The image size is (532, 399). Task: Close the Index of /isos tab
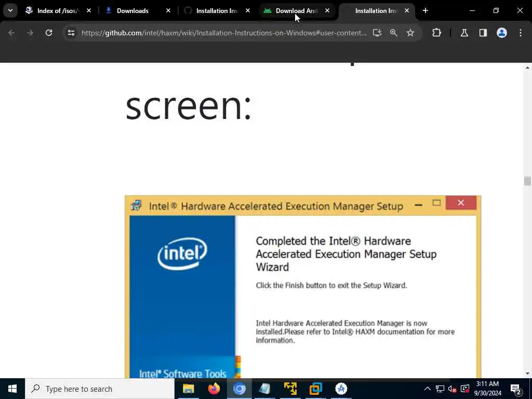click(89, 10)
